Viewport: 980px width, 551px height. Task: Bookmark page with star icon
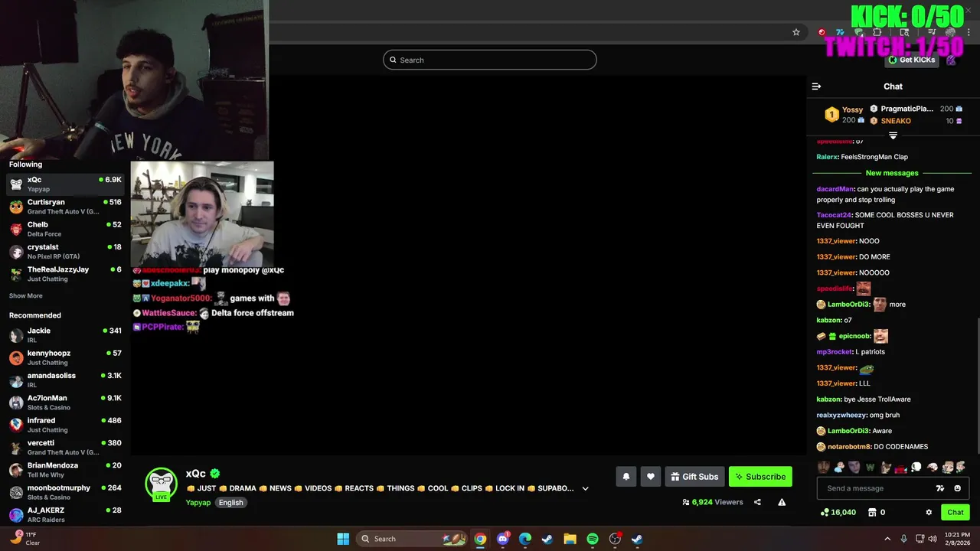tap(796, 32)
